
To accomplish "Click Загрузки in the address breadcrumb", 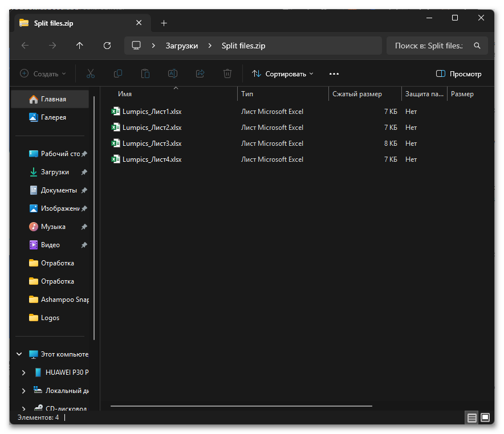I will (x=181, y=46).
